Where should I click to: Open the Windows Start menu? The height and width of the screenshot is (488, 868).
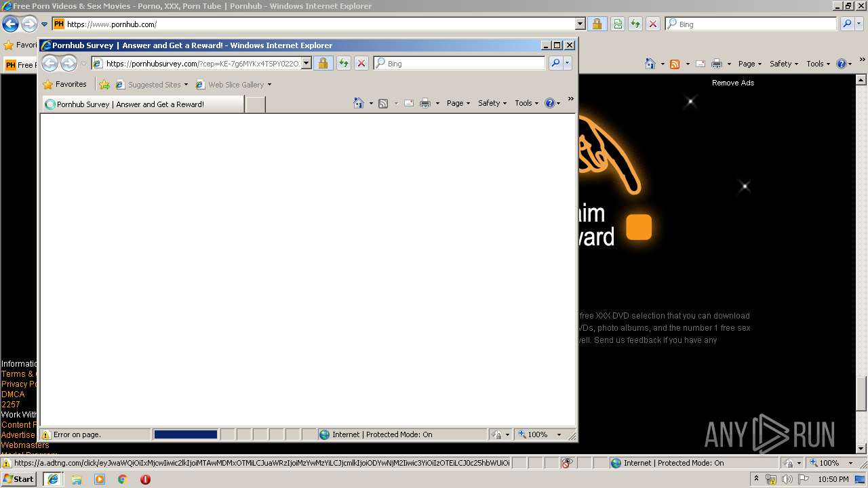pos(19,479)
